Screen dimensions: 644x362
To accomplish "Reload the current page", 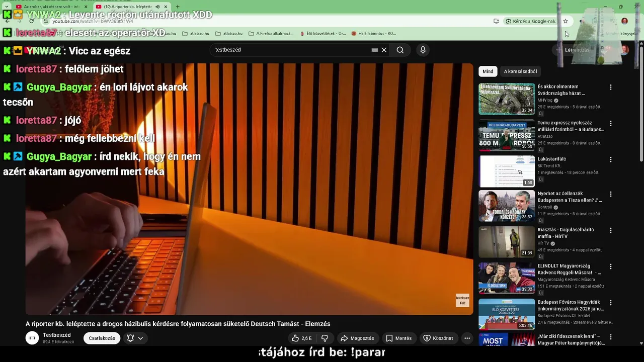I will [31, 21].
